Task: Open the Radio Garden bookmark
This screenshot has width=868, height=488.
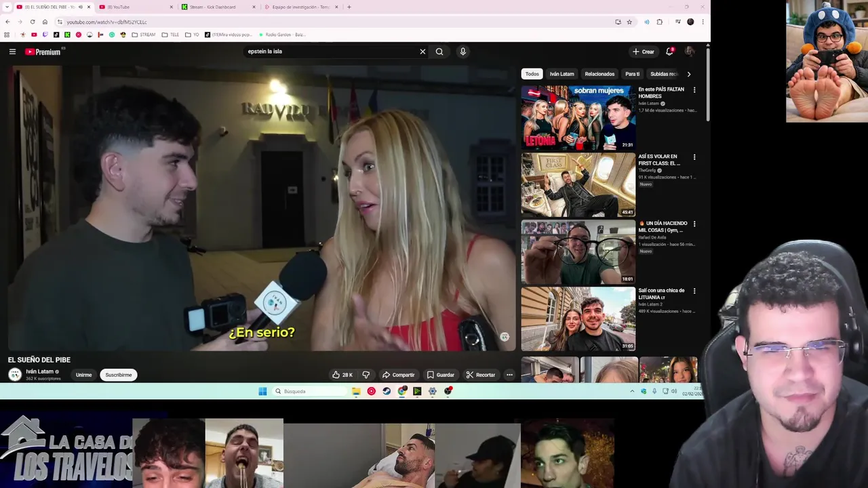Action: click(281, 35)
